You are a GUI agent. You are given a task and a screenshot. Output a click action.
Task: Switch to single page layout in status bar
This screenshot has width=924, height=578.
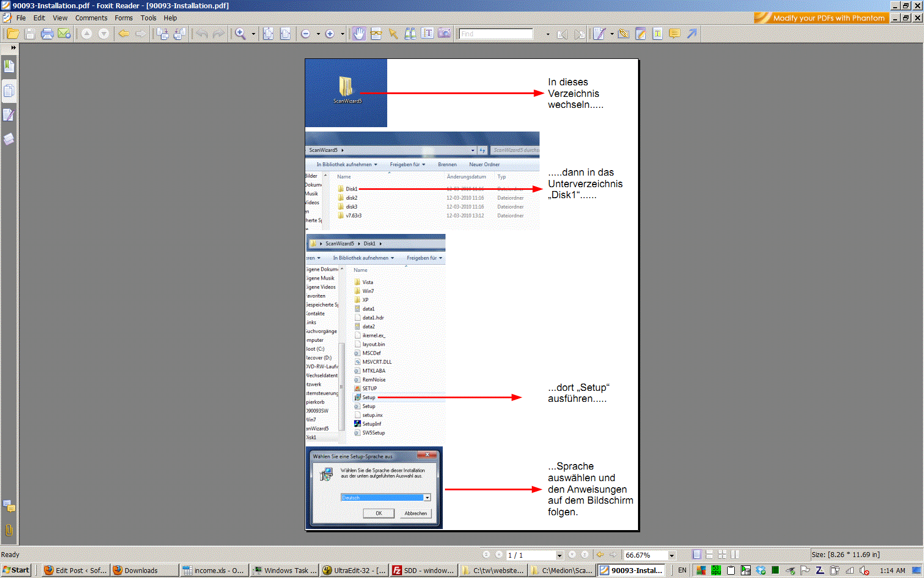click(x=697, y=555)
